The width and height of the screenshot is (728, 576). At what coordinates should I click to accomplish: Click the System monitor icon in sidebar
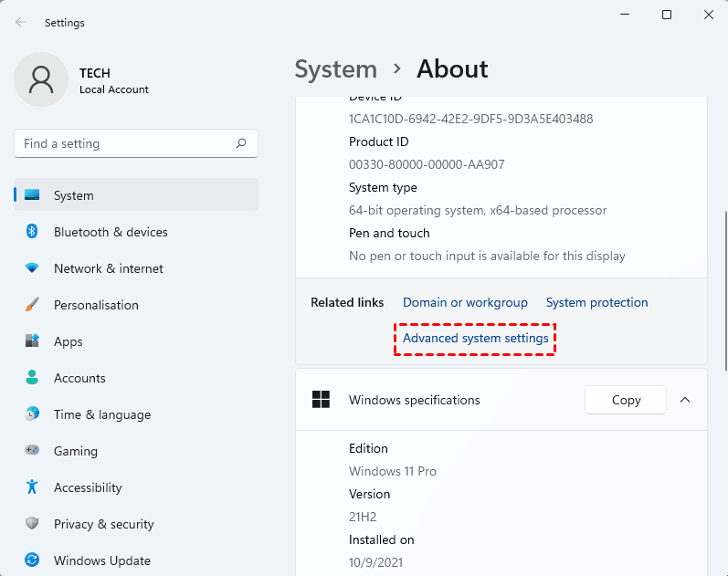pos(32,195)
